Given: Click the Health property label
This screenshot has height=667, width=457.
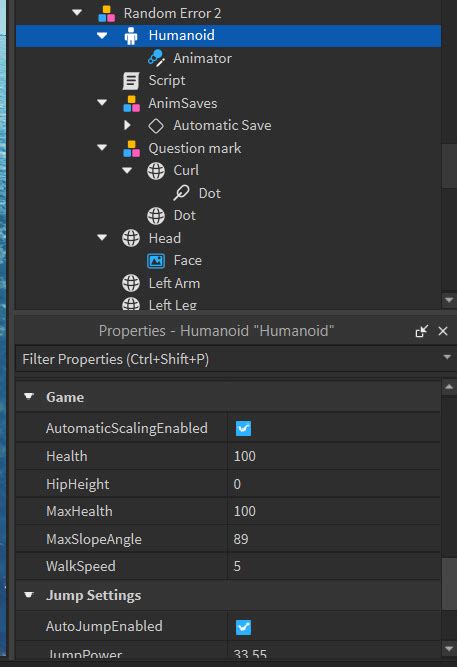Looking at the screenshot, I should [67, 456].
